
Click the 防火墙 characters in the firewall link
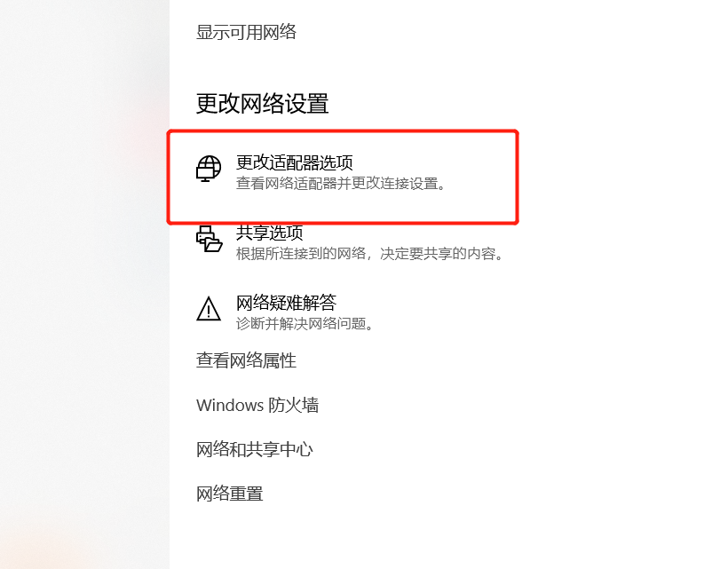tap(294, 405)
